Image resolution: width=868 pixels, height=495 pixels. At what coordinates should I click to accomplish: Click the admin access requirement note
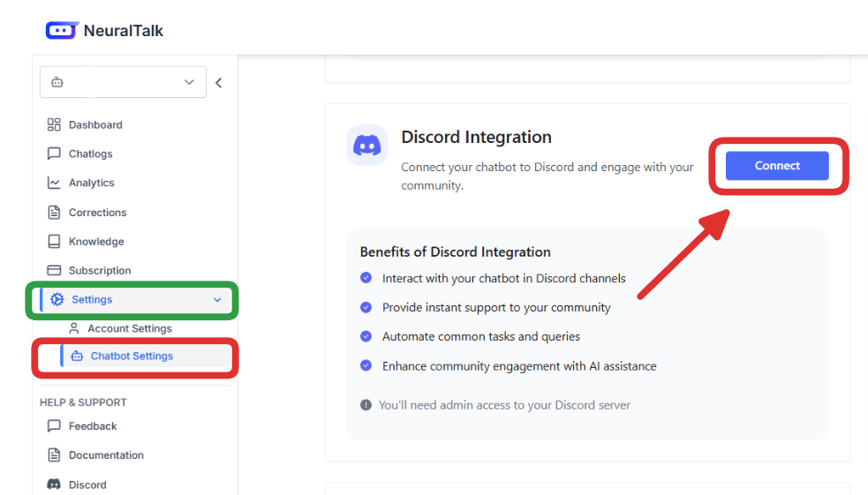[x=504, y=405]
